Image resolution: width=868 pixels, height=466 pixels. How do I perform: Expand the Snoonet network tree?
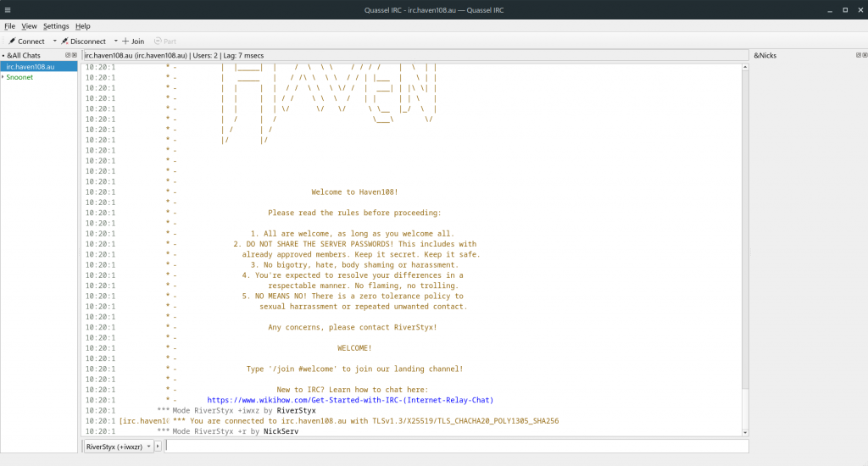pos(3,77)
